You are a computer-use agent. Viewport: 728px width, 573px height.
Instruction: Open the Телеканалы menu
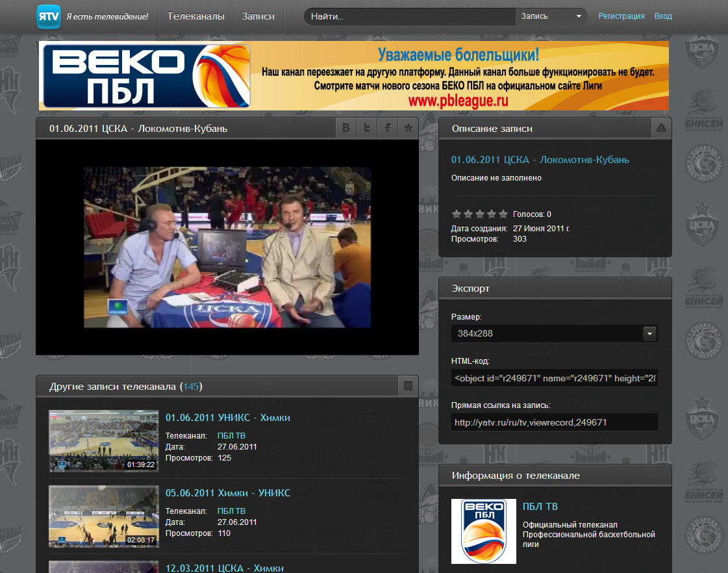click(196, 16)
